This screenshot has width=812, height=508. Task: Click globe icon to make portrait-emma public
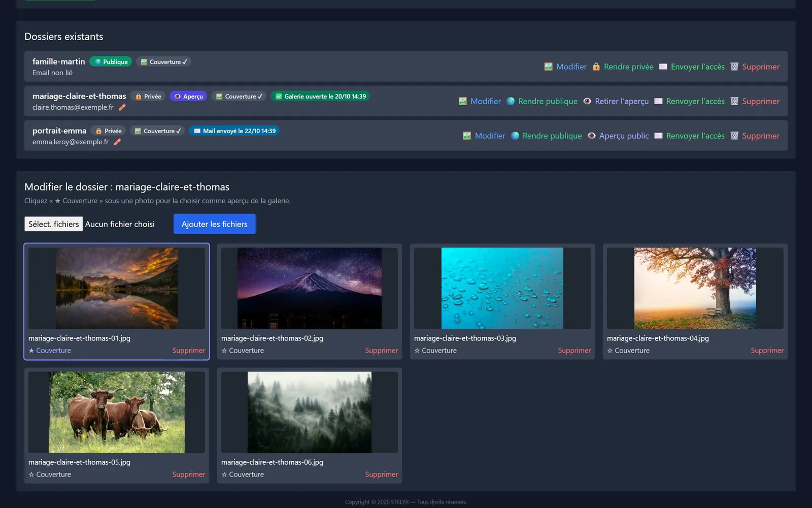[x=515, y=136]
